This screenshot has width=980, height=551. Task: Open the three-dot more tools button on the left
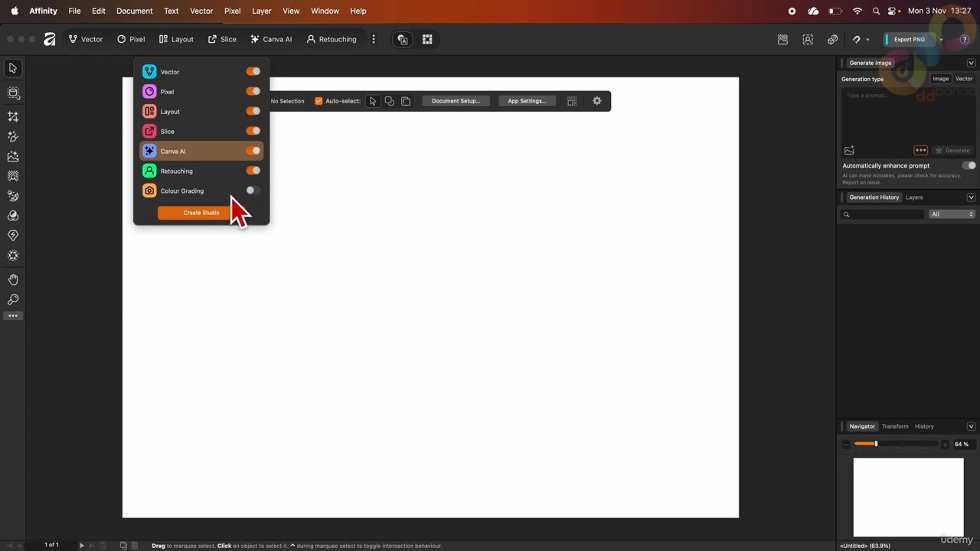(13, 316)
